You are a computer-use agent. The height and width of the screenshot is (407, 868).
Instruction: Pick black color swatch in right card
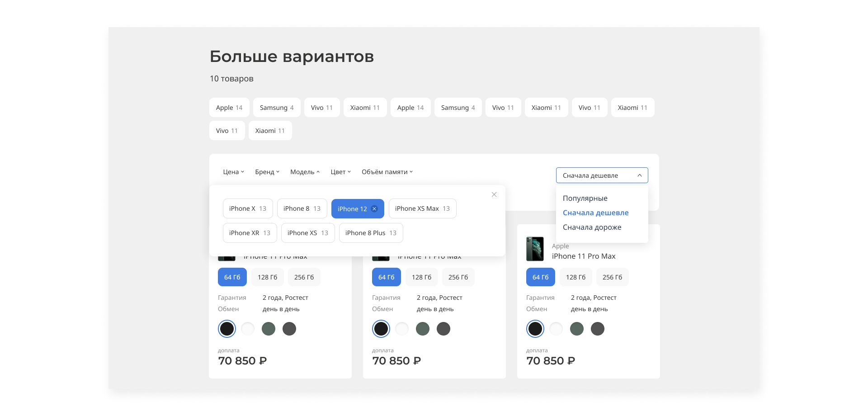pos(535,329)
